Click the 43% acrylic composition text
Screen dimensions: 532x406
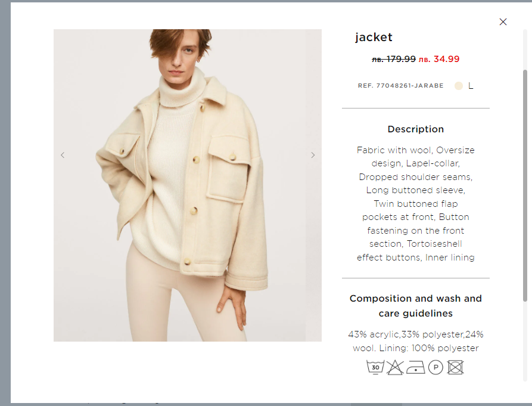(x=374, y=334)
